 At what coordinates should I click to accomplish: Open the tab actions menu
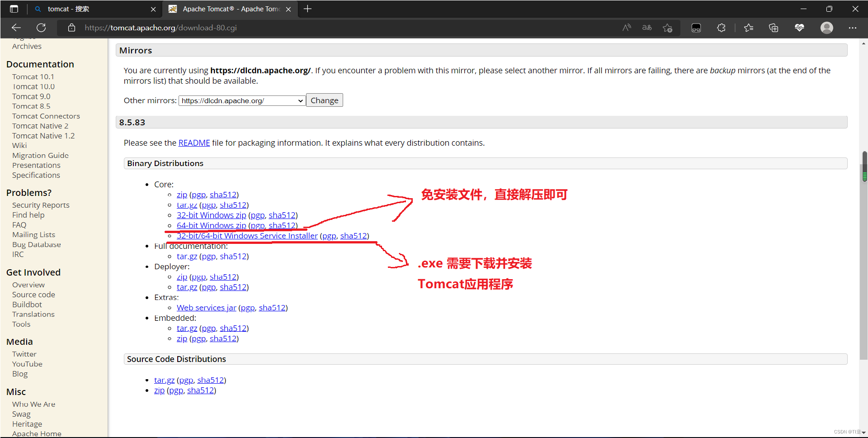coord(14,9)
